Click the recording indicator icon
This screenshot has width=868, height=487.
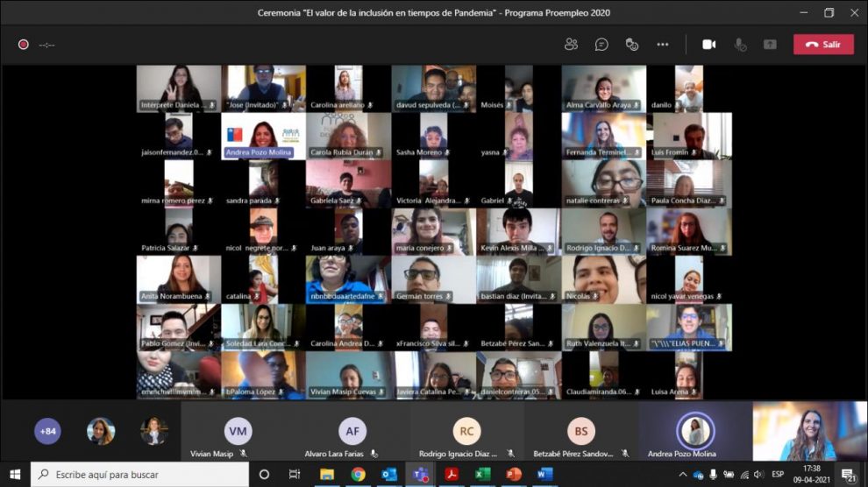(x=24, y=45)
